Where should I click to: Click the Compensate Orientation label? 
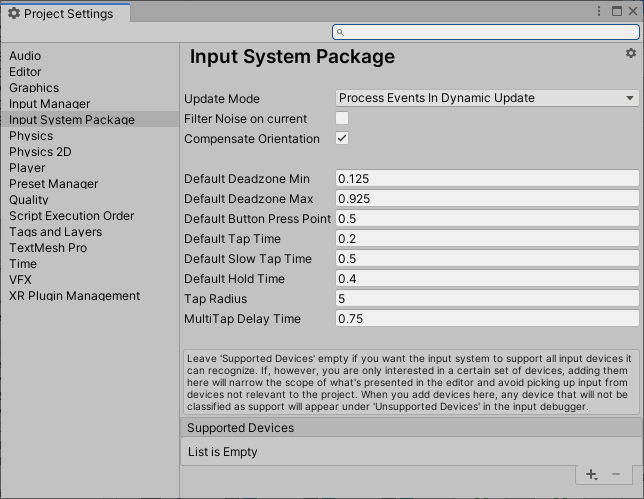(x=252, y=139)
